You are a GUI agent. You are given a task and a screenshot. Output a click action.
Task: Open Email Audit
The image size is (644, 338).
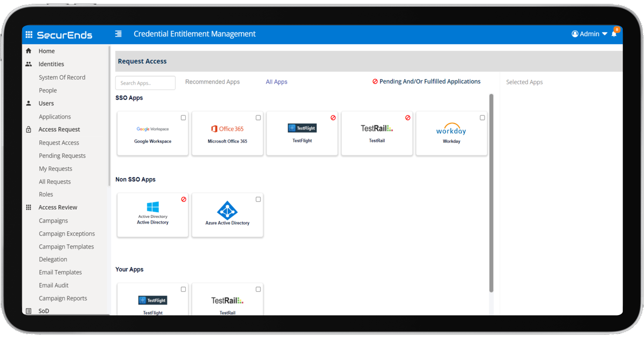[x=53, y=285]
